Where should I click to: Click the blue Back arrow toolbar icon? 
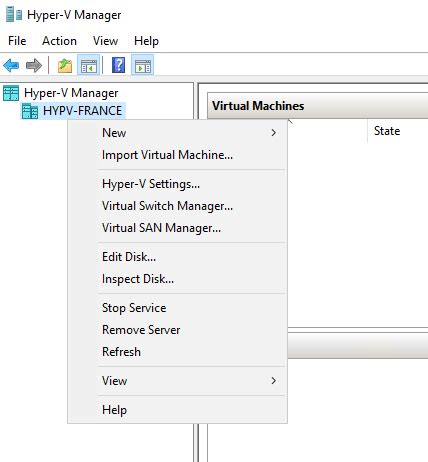pyautogui.click(x=11, y=65)
